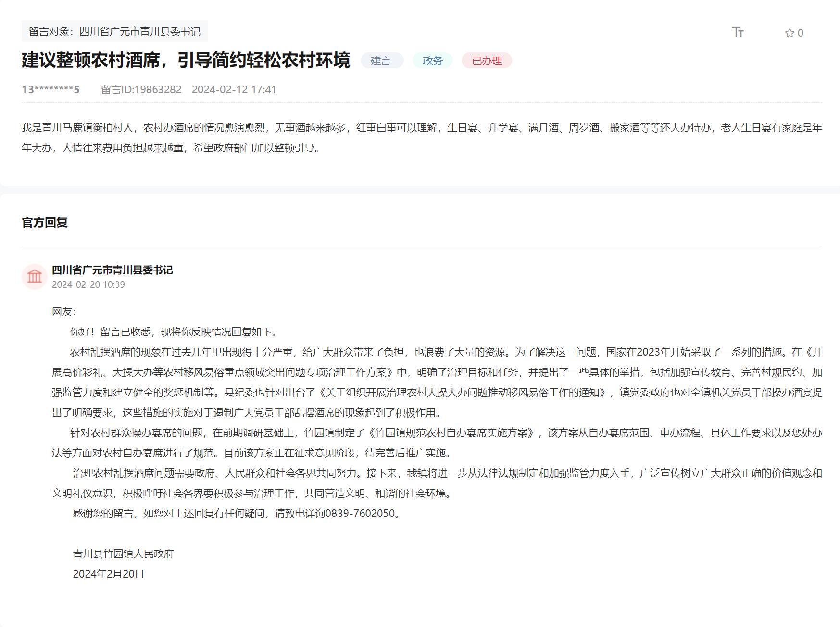The height and width of the screenshot is (627, 840).
Task: Click the post timestamp 2024-02-12 17:41
Action: [234, 89]
